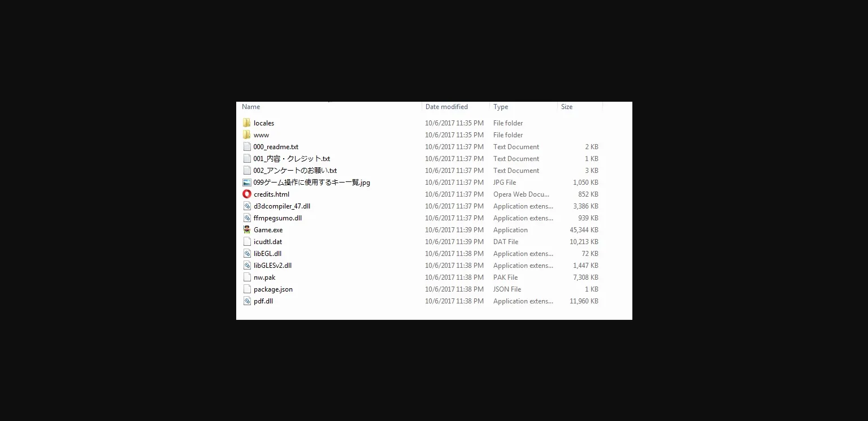Click the JPG image file icon
The image size is (868, 421).
pyautogui.click(x=246, y=183)
